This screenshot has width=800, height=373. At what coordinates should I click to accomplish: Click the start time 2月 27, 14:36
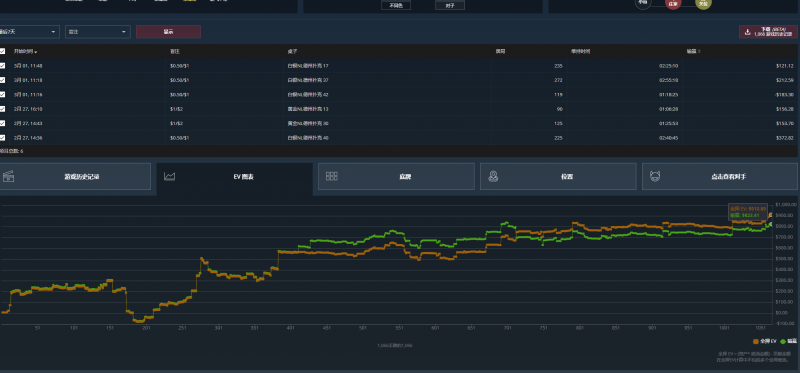(x=28, y=137)
